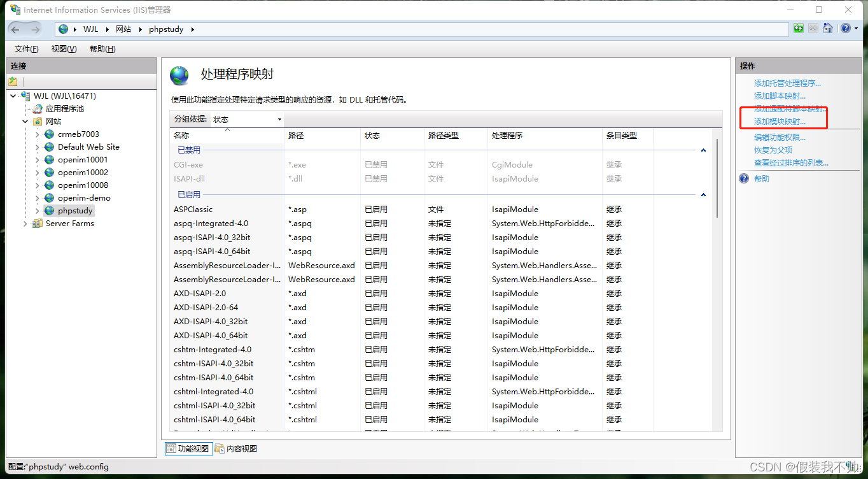
Task: Open the 视图(V) menu
Action: coord(64,49)
